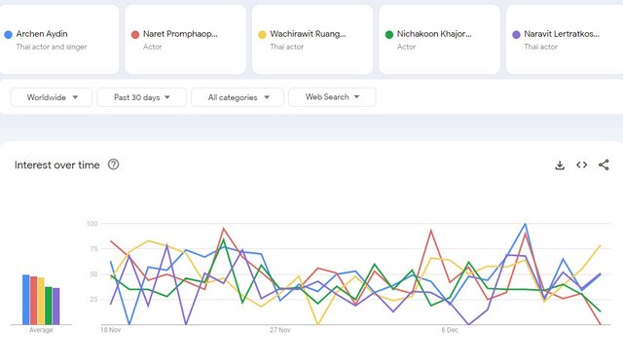Click the Average label under the bars
The image size is (623, 364).
click(41, 330)
